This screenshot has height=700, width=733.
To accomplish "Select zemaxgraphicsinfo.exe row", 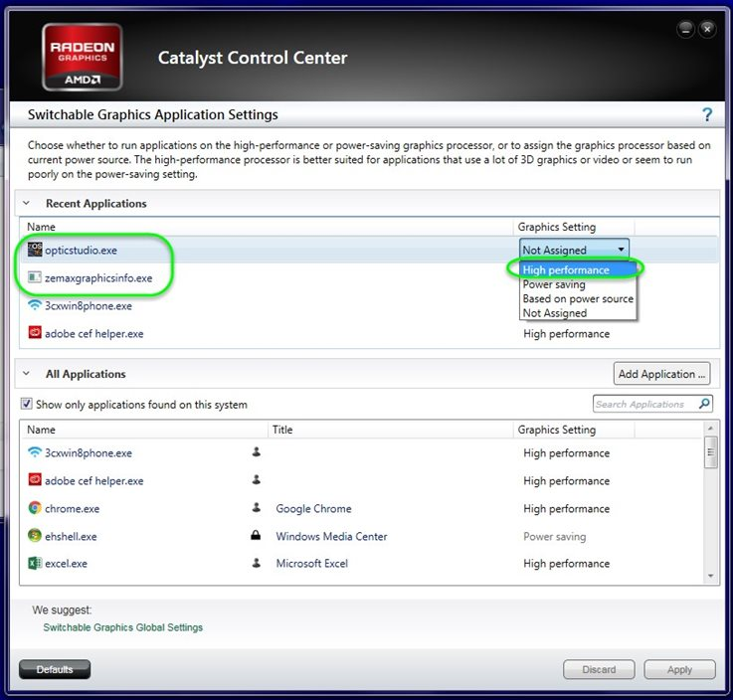I will pos(98,278).
